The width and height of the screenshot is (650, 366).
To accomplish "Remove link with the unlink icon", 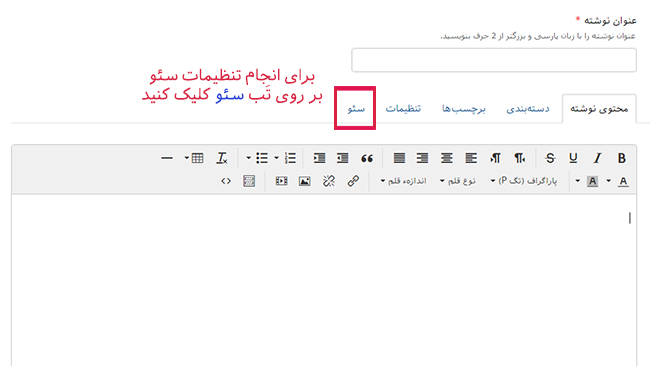I will point(329,181).
